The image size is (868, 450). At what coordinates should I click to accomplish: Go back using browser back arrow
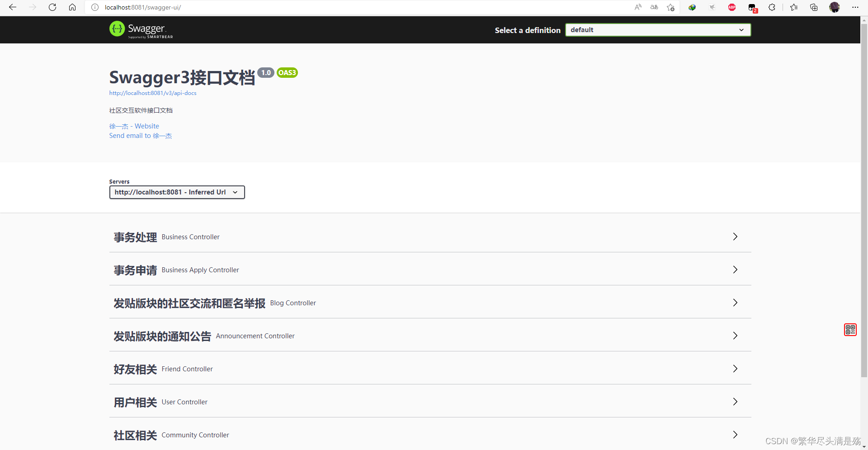click(13, 7)
